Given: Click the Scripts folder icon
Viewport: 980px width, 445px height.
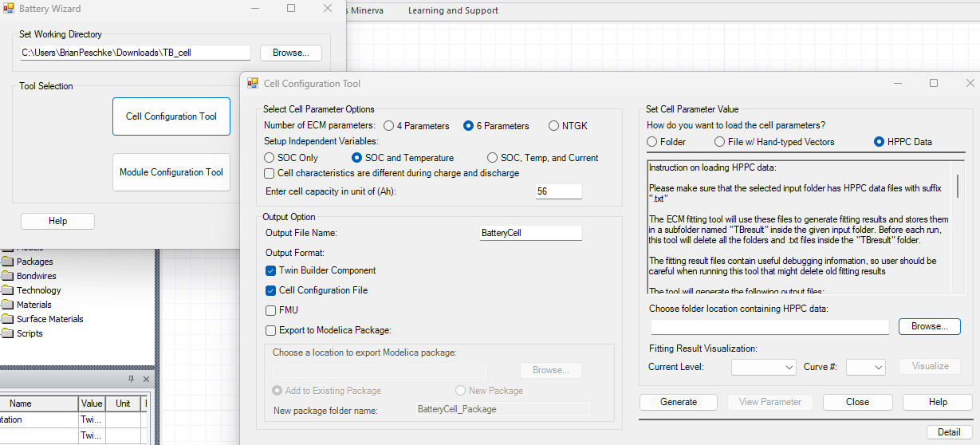Looking at the screenshot, I should click(8, 333).
